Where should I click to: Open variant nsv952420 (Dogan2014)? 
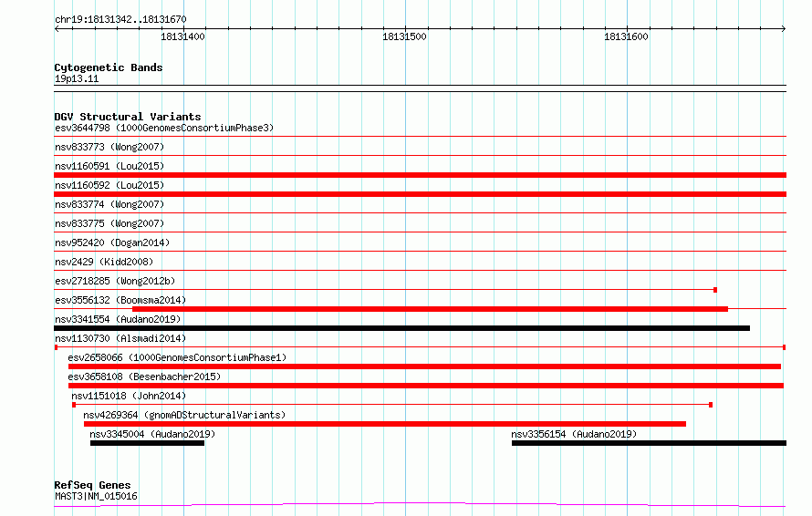112,243
